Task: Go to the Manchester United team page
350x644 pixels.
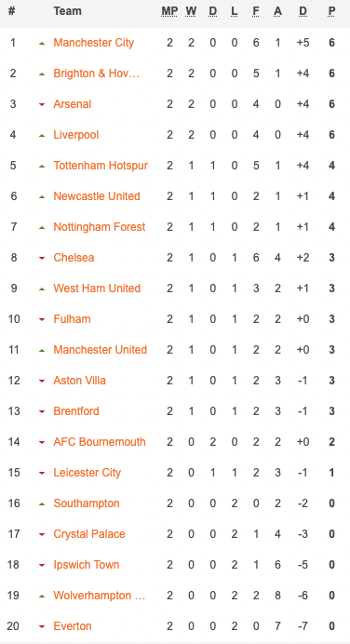Action: point(101,350)
